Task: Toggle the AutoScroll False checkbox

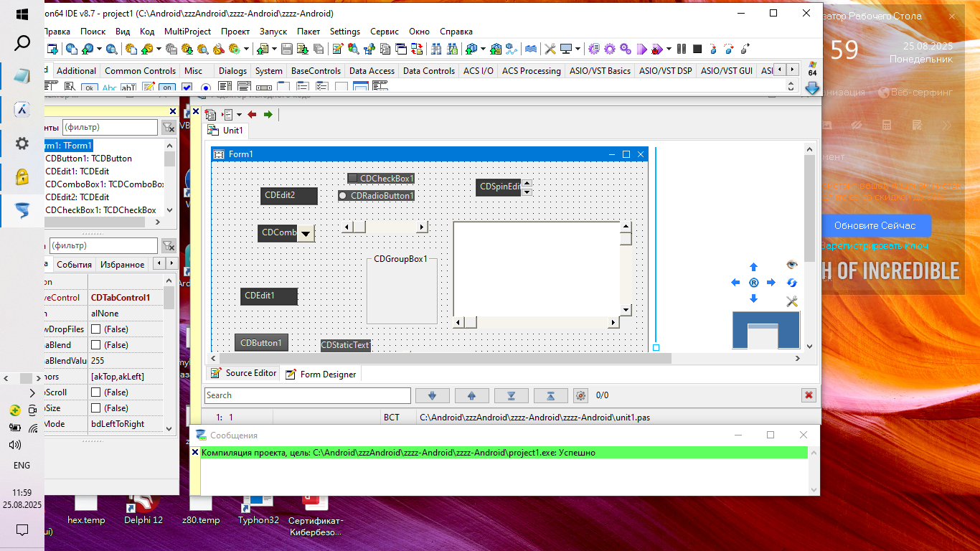Action: [95, 392]
